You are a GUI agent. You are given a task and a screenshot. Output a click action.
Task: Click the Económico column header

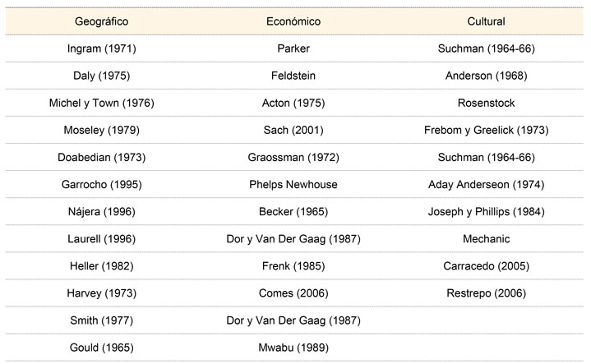293,21
